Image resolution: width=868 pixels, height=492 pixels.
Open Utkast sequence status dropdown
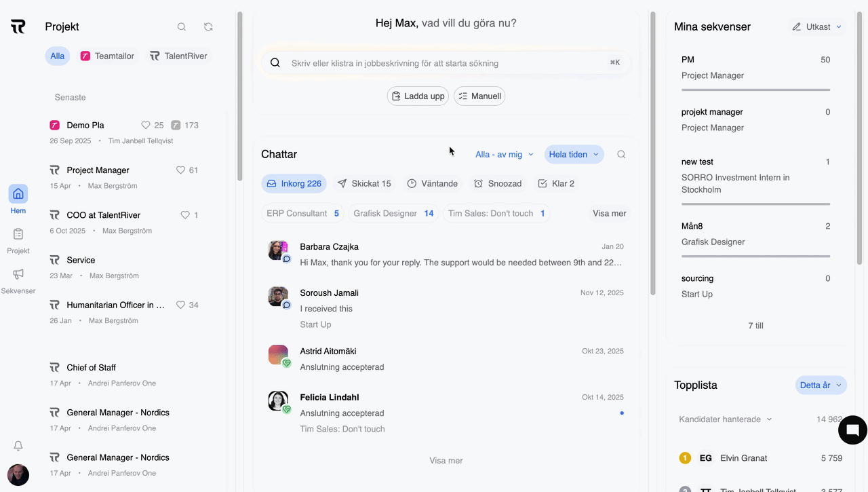coord(817,27)
